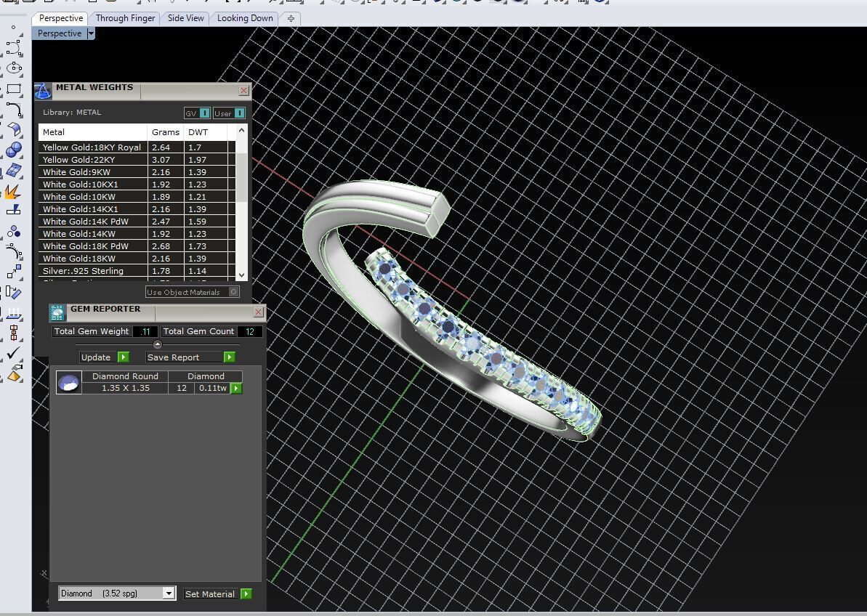Switch to the Through Finger tab

tap(126, 18)
